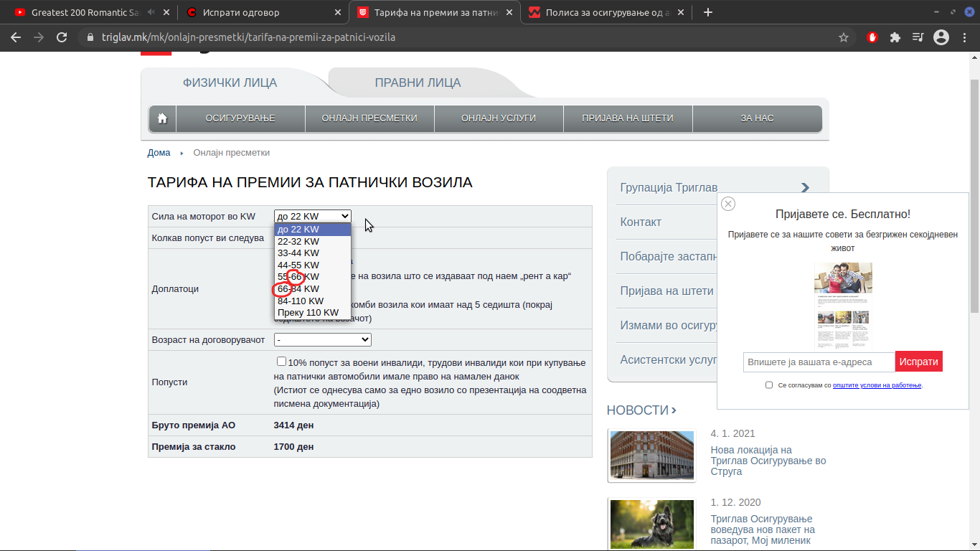Select the 22-32 KW option
Screen dimensions: 980x551
pyautogui.click(x=313, y=242)
